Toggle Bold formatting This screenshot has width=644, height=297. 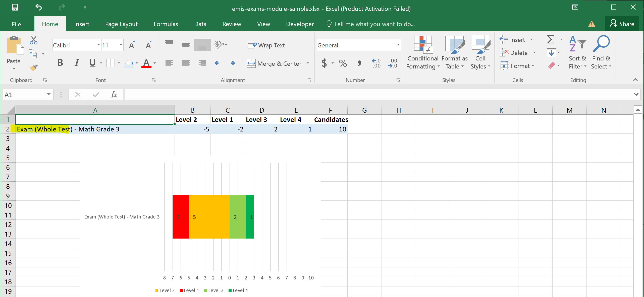point(60,63)
